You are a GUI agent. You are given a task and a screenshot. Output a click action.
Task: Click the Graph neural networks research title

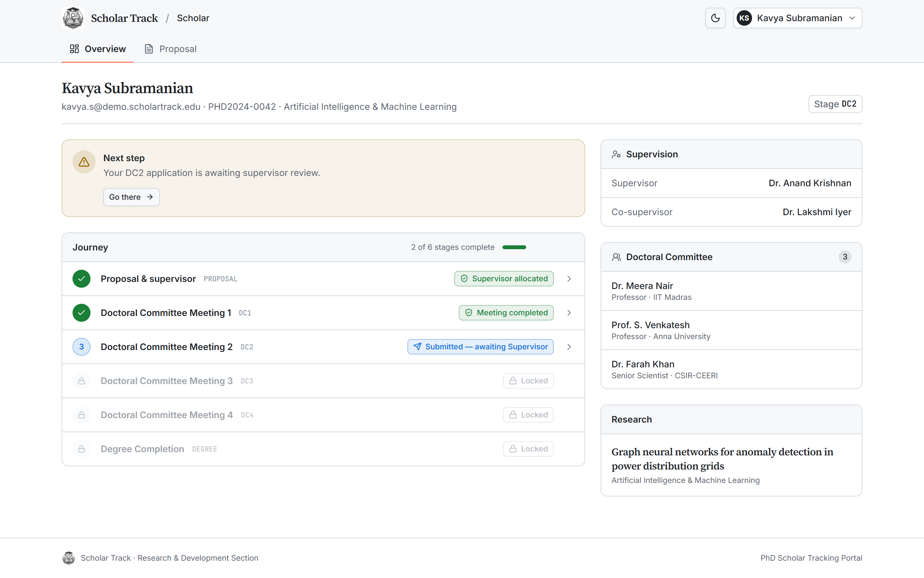722,459
